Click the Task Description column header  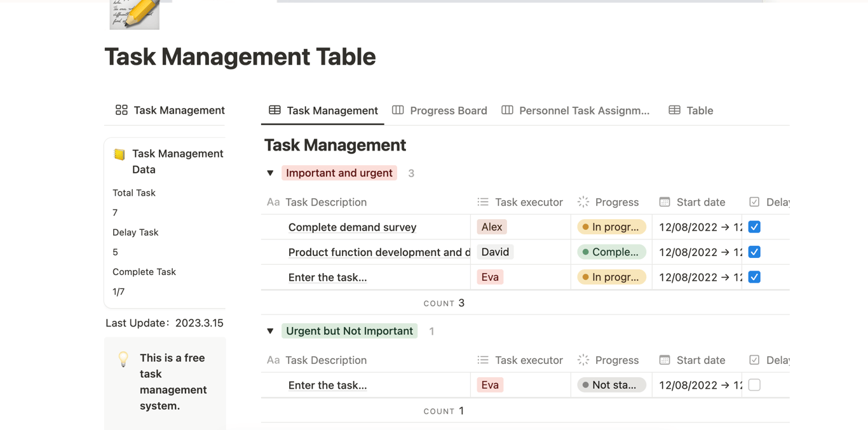coord(325,202)
